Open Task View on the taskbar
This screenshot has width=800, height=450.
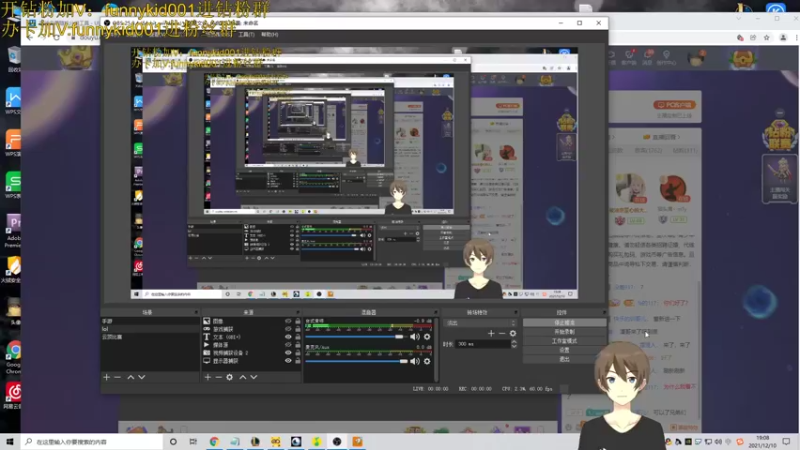pos(193,442)
